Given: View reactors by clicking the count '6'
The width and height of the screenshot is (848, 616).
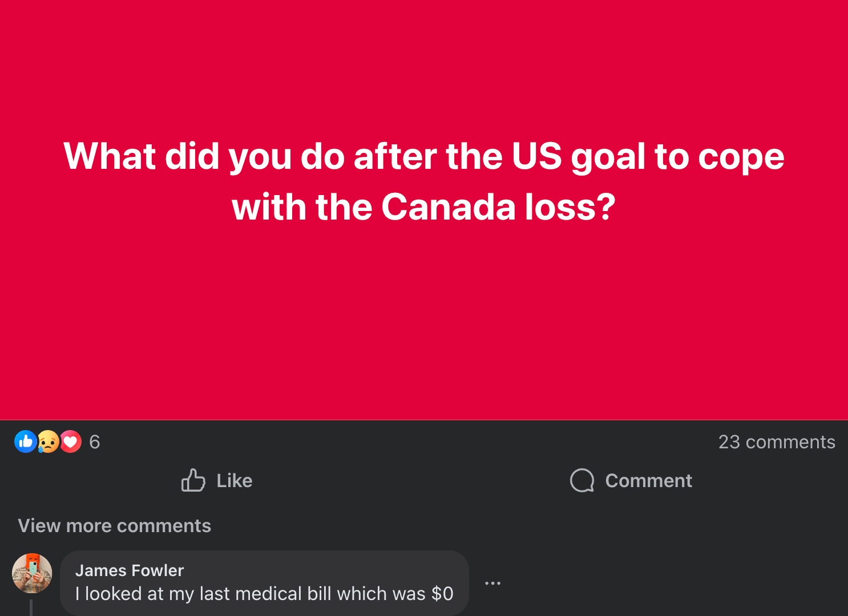Looking at the screenshot, I should 94,442.
